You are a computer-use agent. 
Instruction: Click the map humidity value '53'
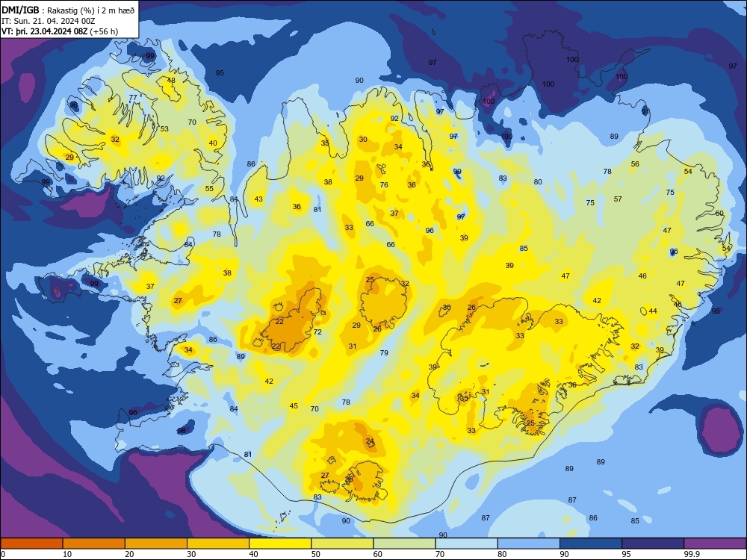click(164, 129)
